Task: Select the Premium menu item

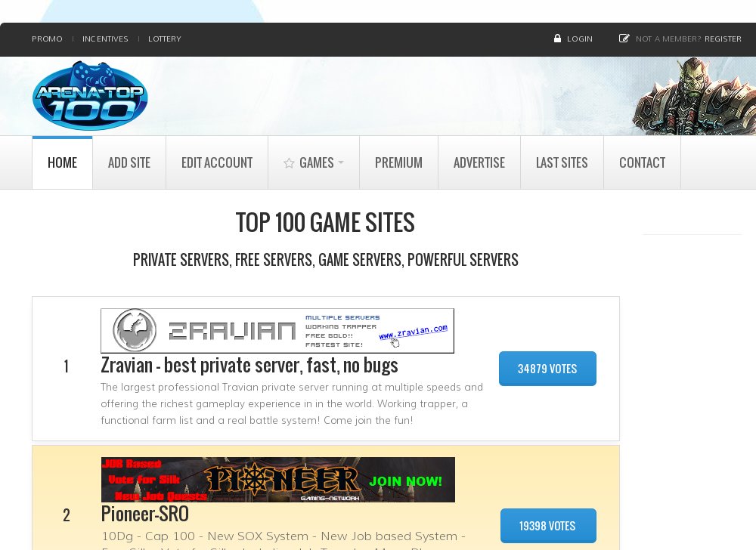Action: 398,163
